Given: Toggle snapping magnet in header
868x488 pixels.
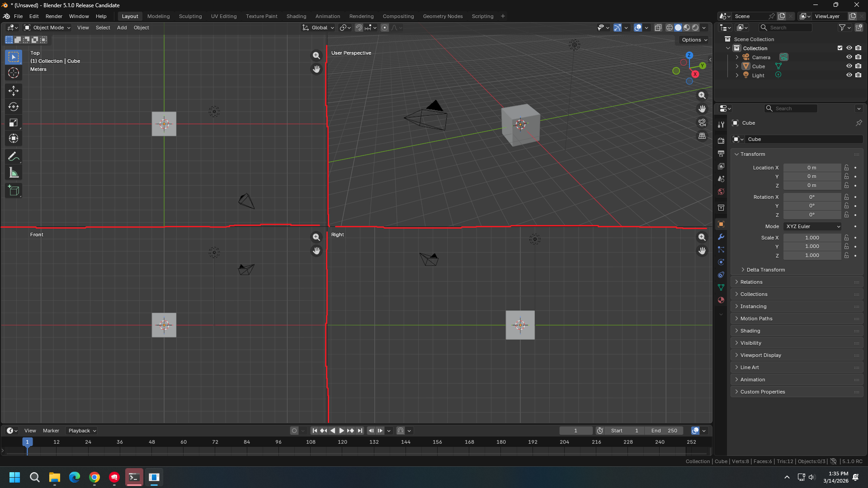Looking at the screenshot, I should point(359,28).
